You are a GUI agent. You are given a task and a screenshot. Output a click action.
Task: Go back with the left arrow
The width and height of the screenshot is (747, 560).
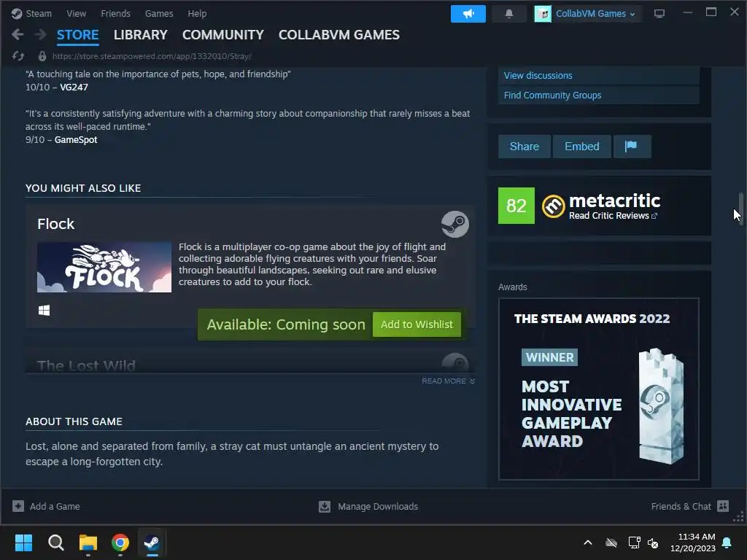pyautogui.click(x=18, y=34)
